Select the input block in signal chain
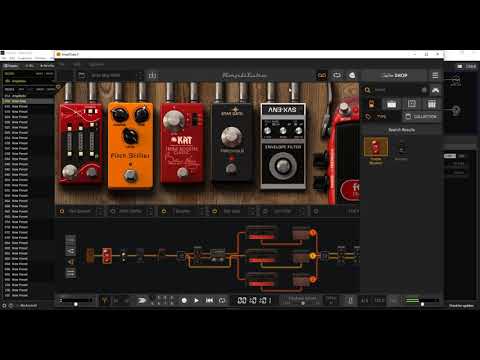 tap(90, 256)
